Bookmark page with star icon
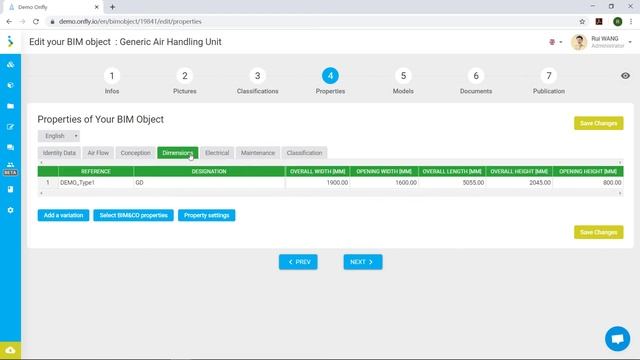 tap(582, 22)
